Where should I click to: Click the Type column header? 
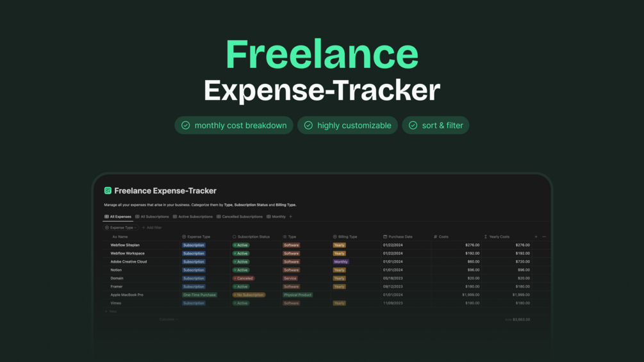pos(289,237)
